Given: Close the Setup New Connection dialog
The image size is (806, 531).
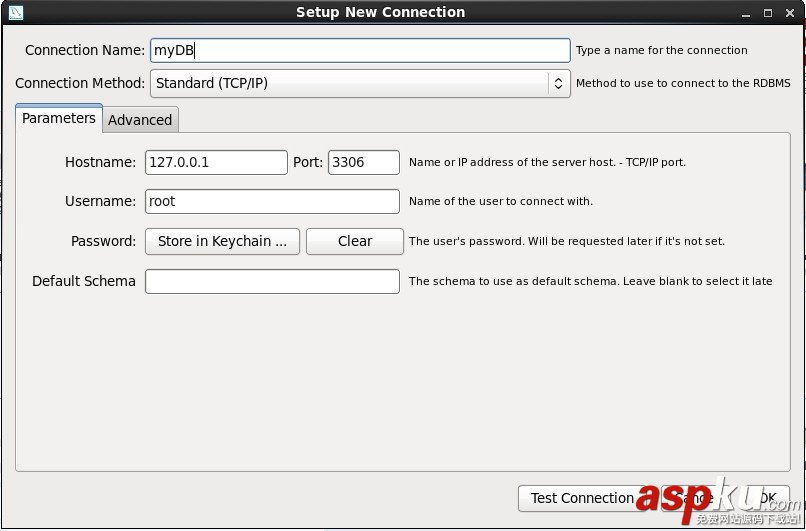Looking at the screenshot, I should click(790, 13).
